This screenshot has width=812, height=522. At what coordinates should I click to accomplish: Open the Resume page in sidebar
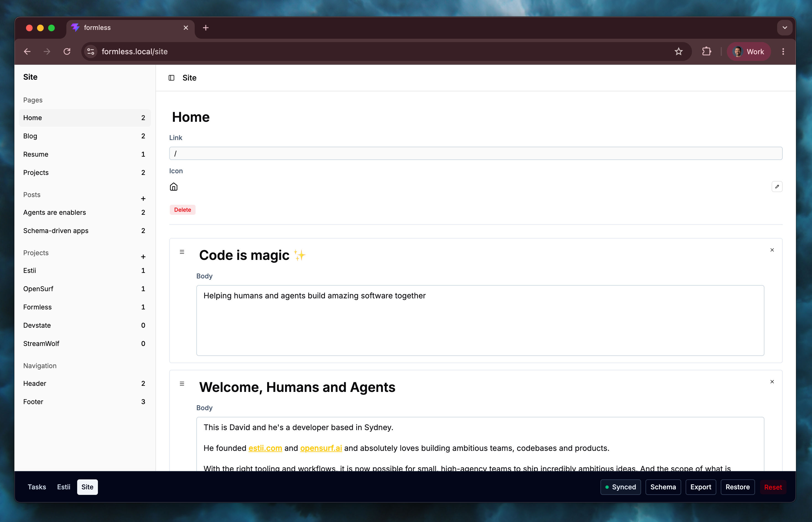pos(85,154)
